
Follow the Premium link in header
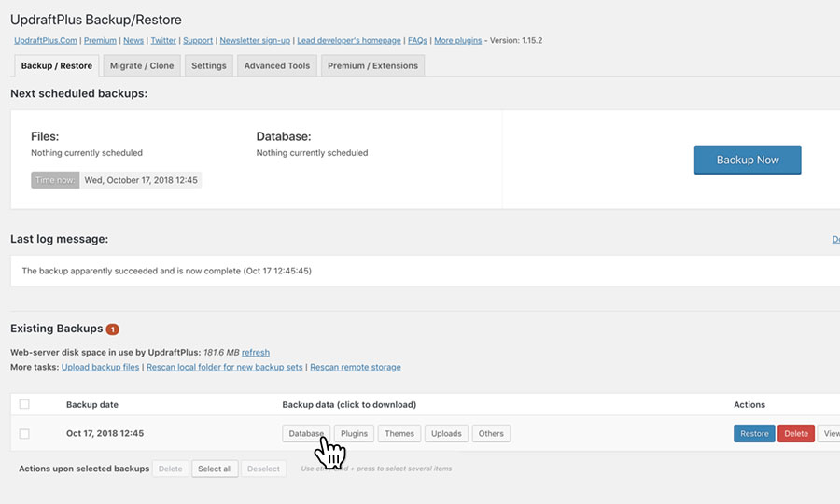pyautogui.click(x=100, y=41)
